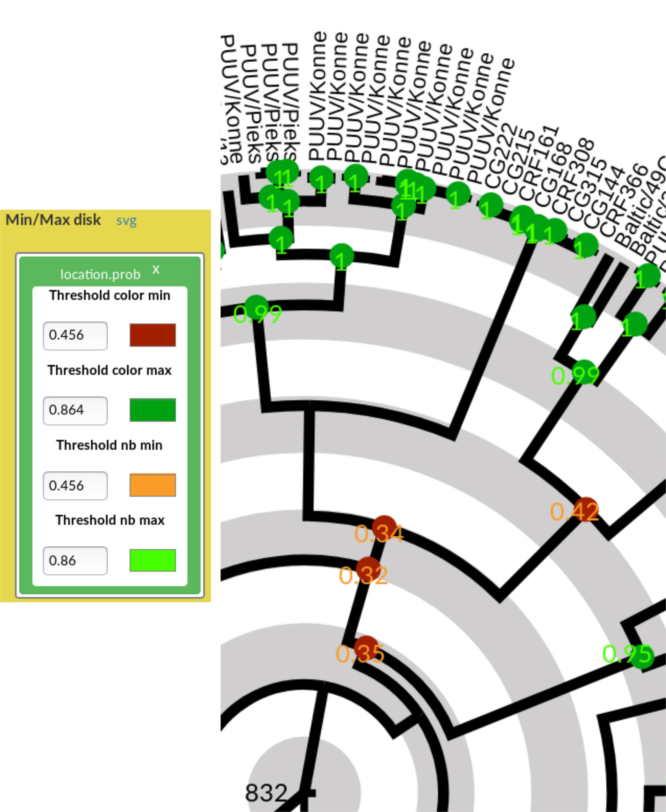
Task: Click the 832 tree scale label
Action: click(x=266, y=793)
